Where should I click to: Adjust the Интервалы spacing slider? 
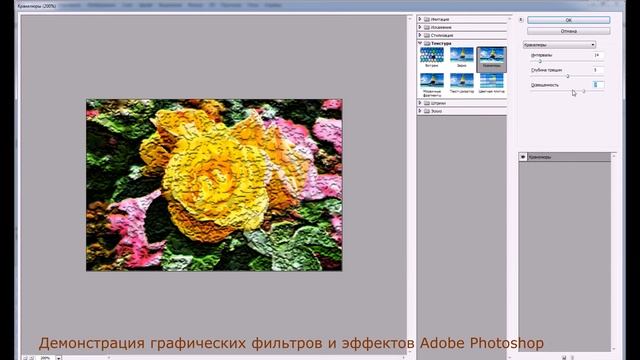click(540, 61)
